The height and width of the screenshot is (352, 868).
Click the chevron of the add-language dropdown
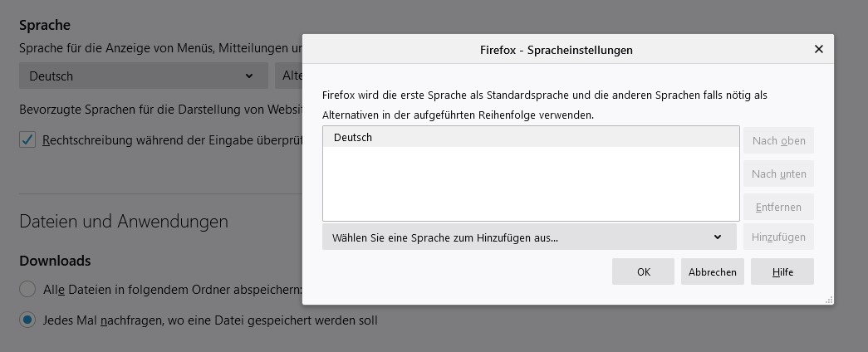coord(718,237)
